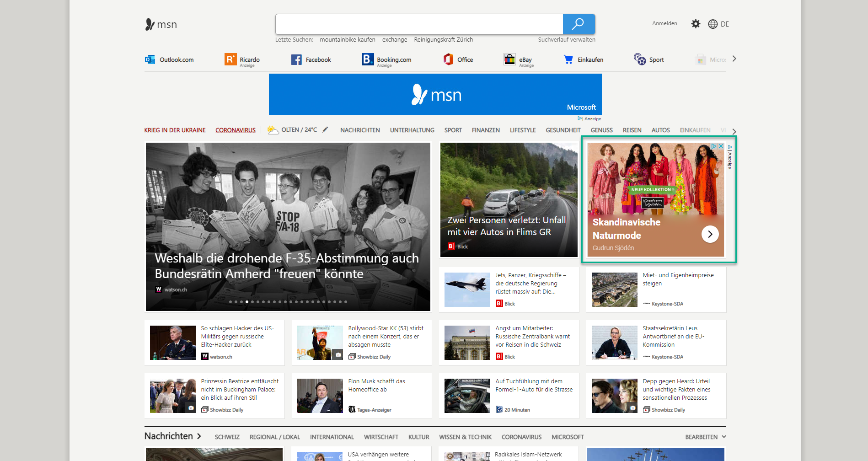Open the WISSEN & TECHNIK news subsection

pyautogui.click(x=465, y=437)
